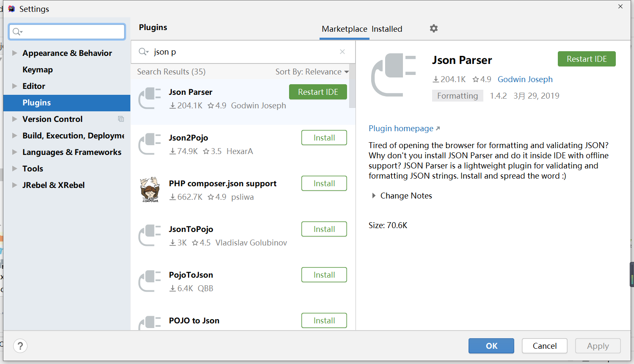Screen dimensions: 634x364
Task: Restart IDE from plugin detail panel
Action: coord(587,59)
